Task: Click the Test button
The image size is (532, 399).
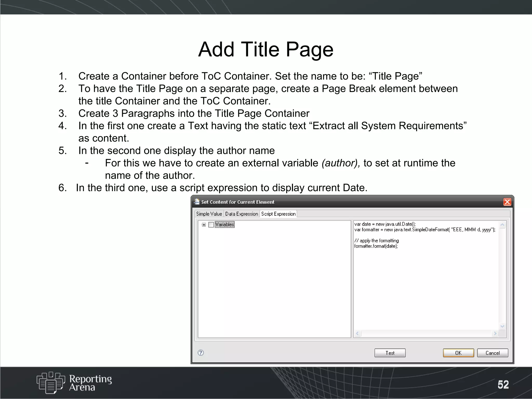Action: click(390, 353)
